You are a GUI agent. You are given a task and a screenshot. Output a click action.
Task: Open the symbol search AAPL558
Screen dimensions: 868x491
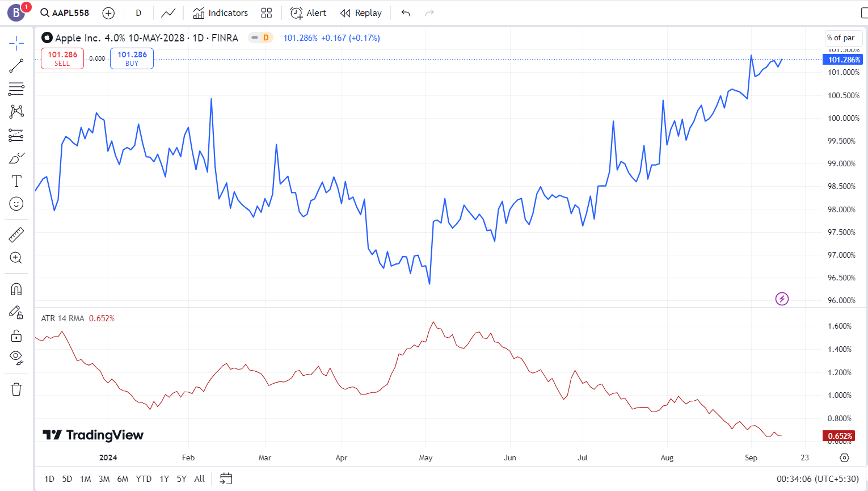click(x=65, y=12)
